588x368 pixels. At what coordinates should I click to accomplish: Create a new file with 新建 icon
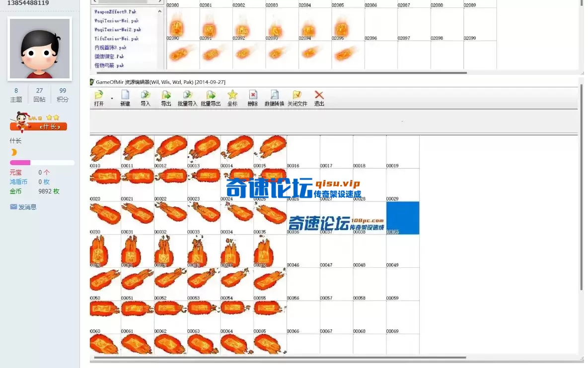(125, 97)
